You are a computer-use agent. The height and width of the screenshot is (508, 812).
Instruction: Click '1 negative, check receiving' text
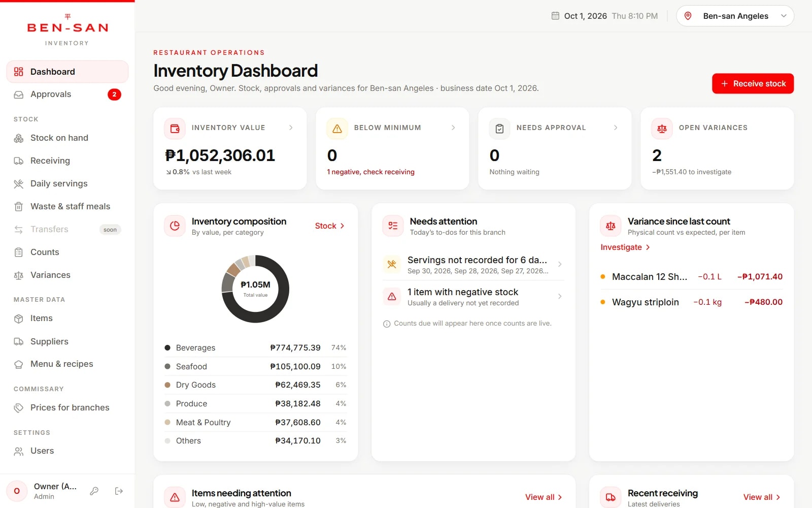(370, 172)
